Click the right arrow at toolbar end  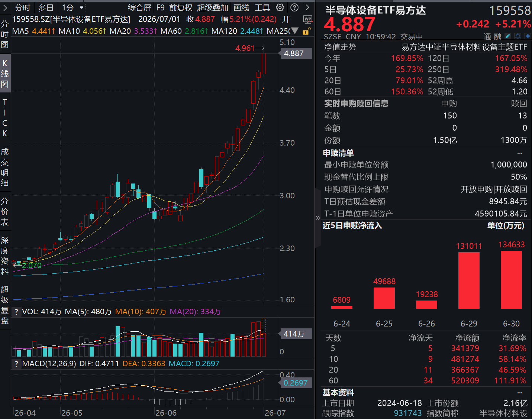pos(307,7)
